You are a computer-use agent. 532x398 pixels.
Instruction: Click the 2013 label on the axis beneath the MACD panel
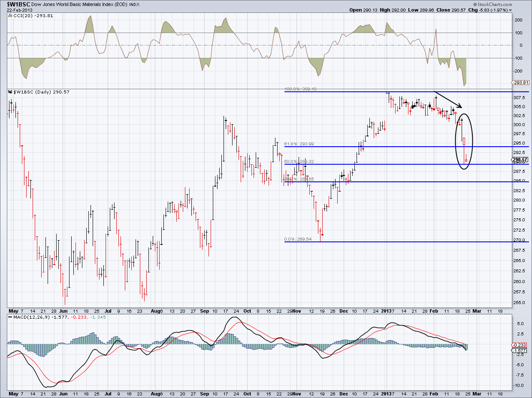click(x=386, y=393)
